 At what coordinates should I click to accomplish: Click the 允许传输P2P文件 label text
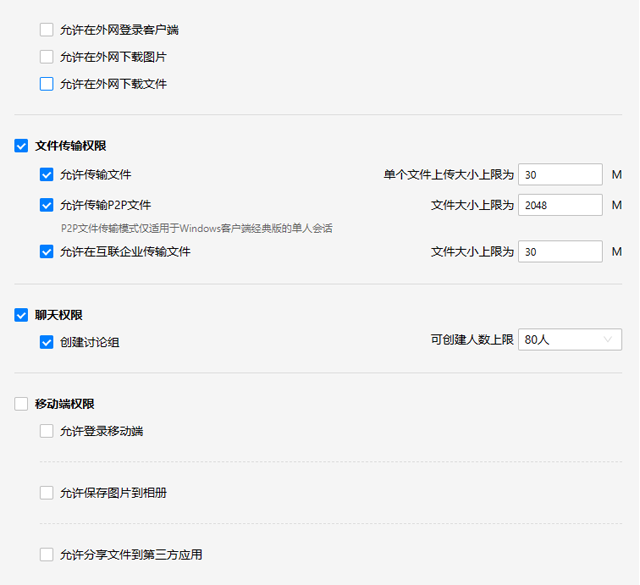tap(105, 205)
